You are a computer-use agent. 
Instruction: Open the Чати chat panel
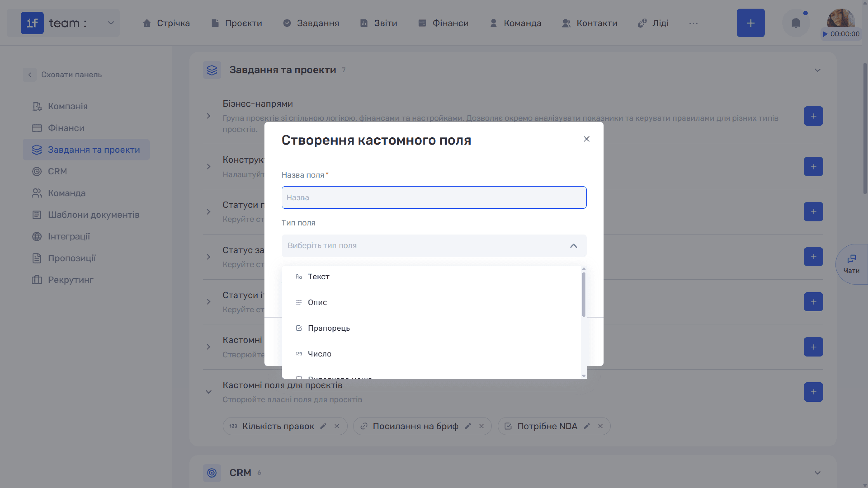point(851,264)
